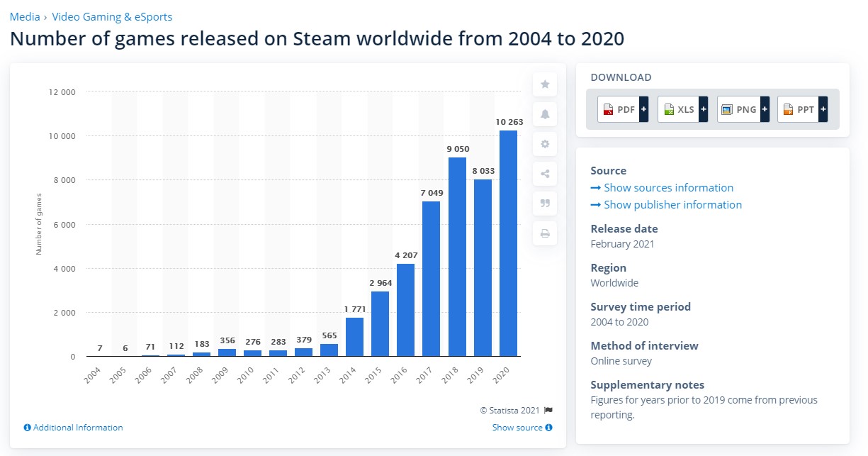
Task: Click the 12 000 y-axis label
Action: [x=63, y=91]
